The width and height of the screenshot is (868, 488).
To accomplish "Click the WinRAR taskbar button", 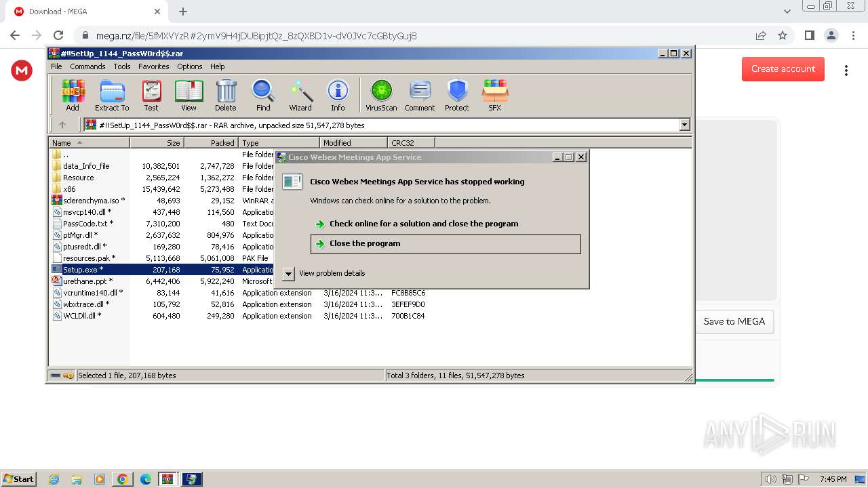I will point(168,479).
